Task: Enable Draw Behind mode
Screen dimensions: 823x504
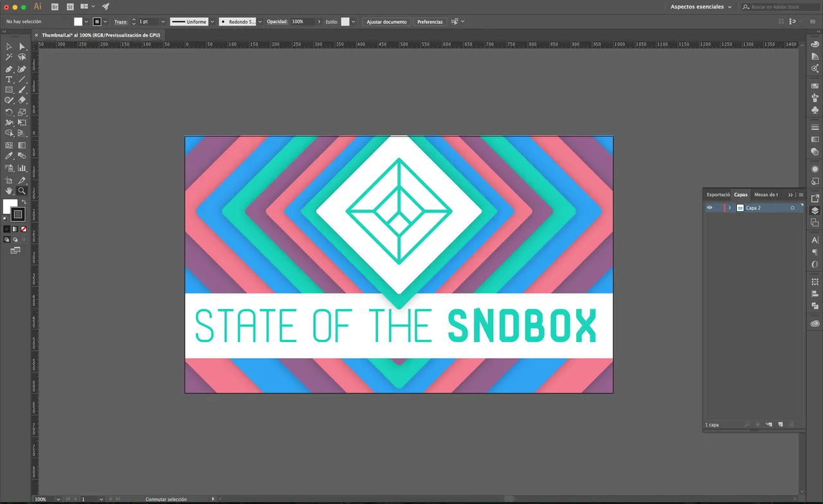Action: [15, 240]
